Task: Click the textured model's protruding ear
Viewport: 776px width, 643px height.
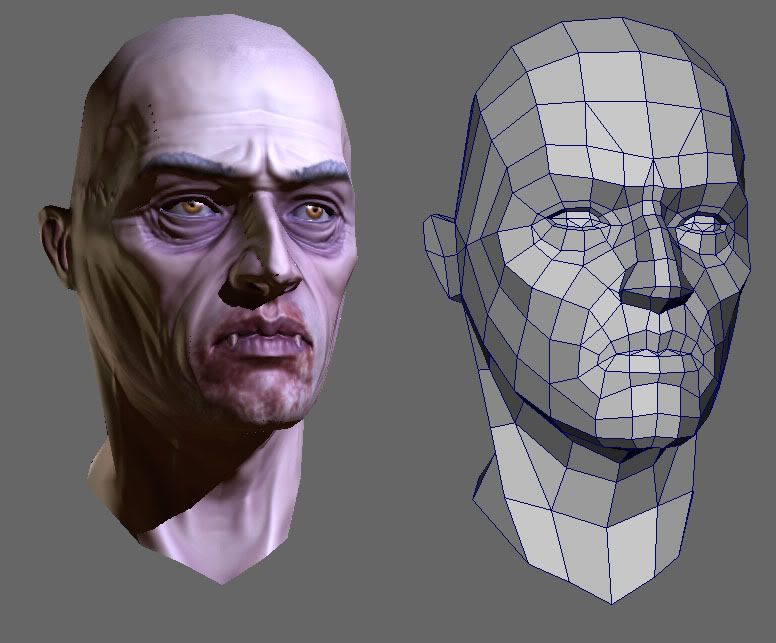Action: pyautogui.click(x=56, y=247)
